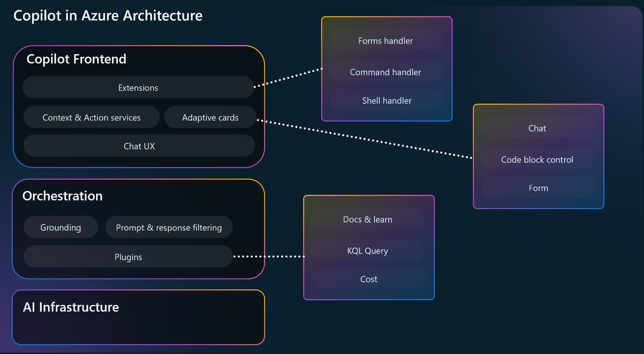The image size is (644, 354).
Task: Select the Cost plugin
Action: pos(368,279)
